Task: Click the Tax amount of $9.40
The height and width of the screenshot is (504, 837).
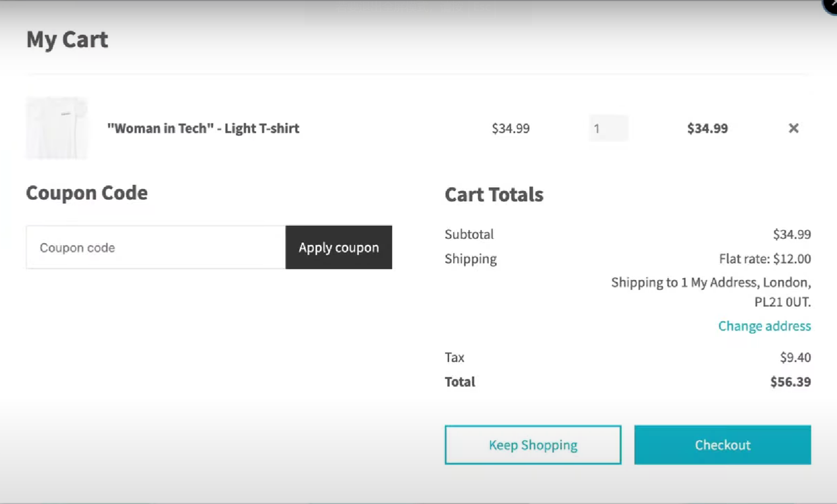Action: [x=796, y=357]
